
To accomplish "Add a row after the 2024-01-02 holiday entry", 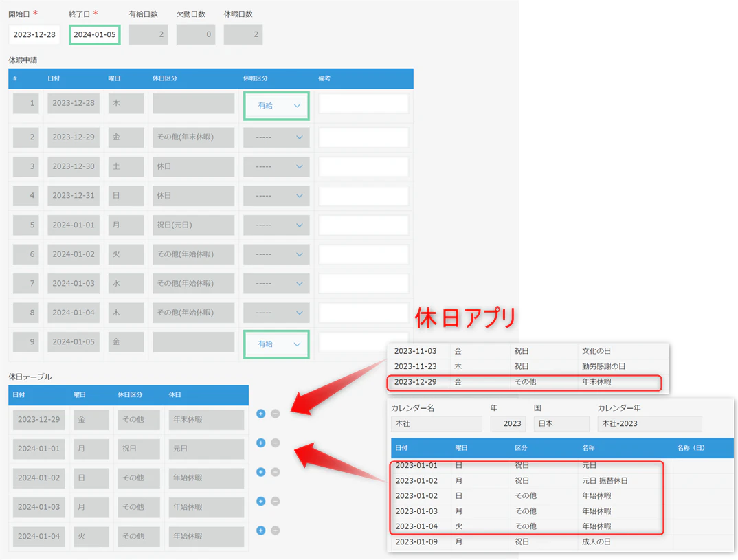I will pyautogui.click(x=260, y=472).
